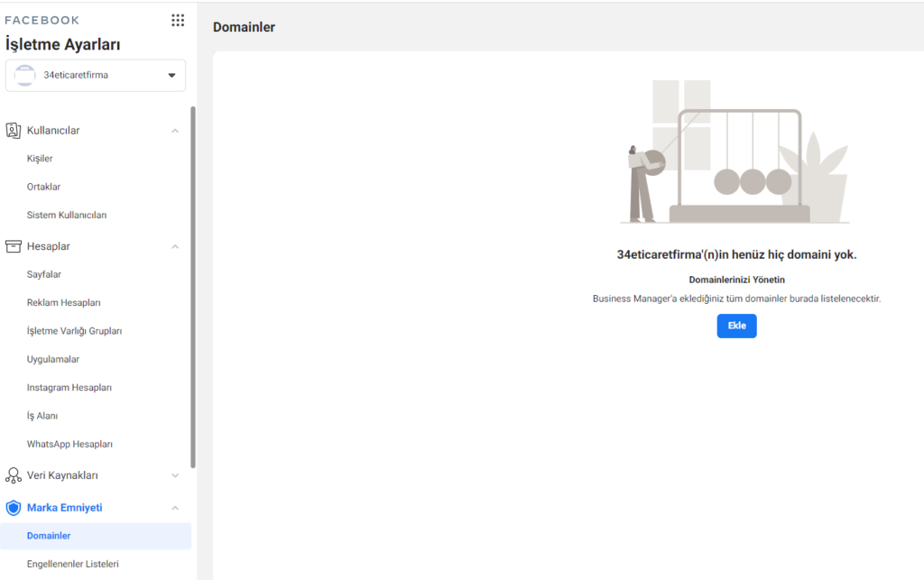Expand the Veri Kaynakları section chevron
This screenshot has width=924, height=580.
(175, 475)
